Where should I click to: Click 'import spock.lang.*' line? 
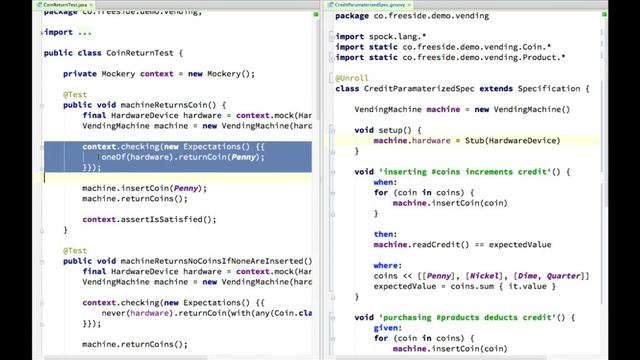[381, 37]
